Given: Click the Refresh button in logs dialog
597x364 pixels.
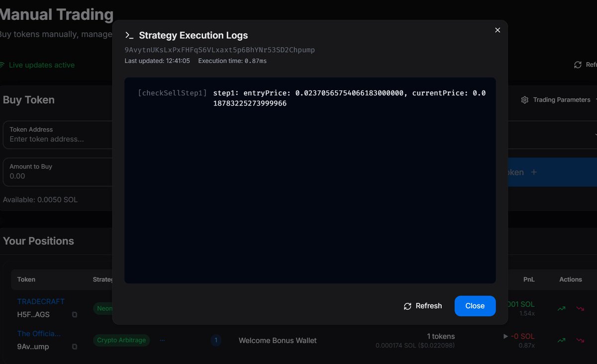Looking at the screenshot, I should pos(423,306).
